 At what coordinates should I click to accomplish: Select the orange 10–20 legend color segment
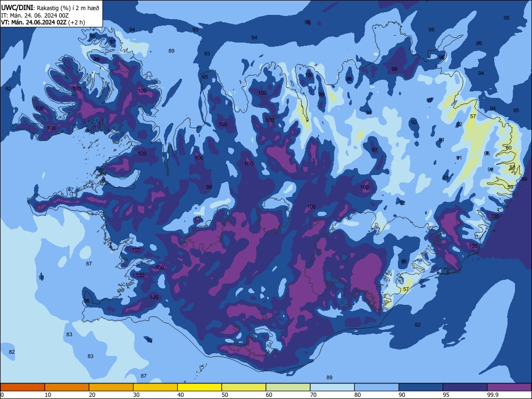coord(67,387)
